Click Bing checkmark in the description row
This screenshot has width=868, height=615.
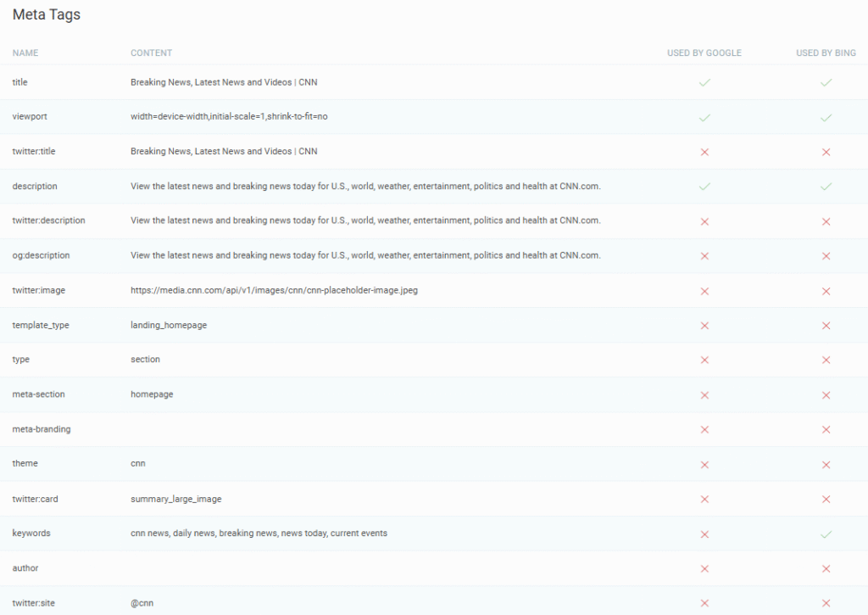(x=826, y=186)
